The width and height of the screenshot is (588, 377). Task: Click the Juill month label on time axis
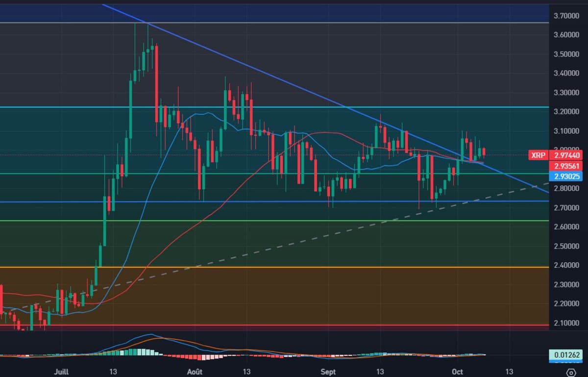[60, 372]
